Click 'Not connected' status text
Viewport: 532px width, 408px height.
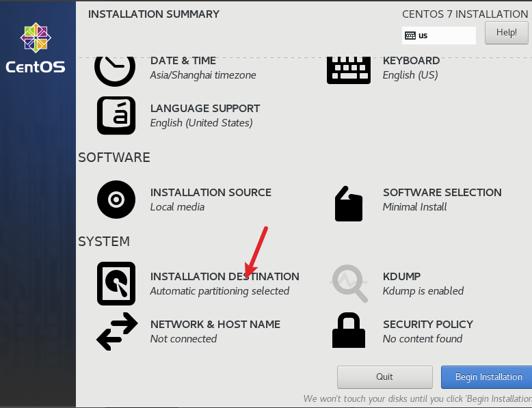point(183,339)
